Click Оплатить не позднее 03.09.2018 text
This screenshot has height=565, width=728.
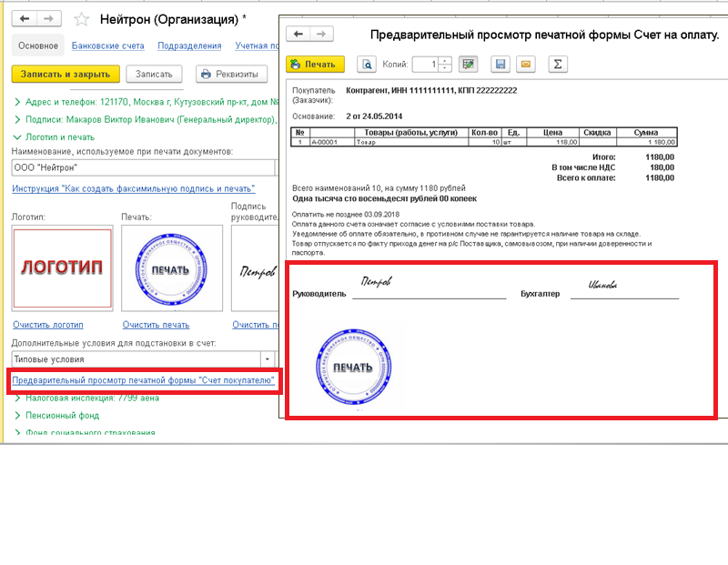[x=346, y=215]
